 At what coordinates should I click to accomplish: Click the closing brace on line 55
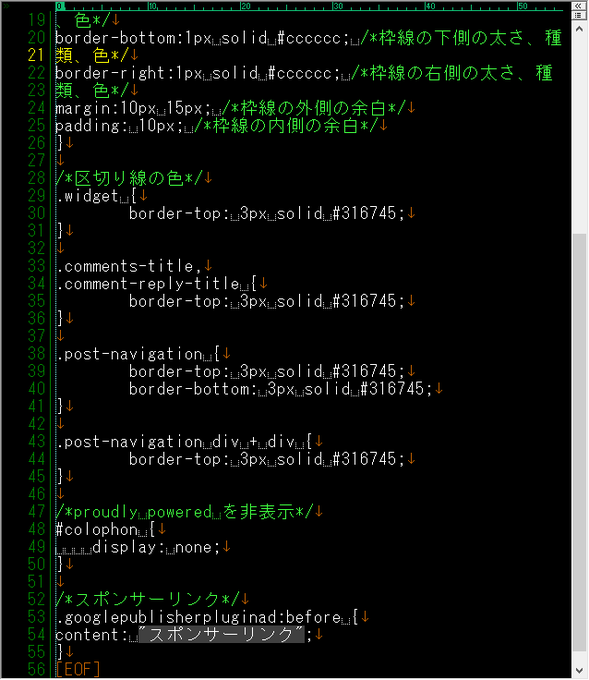click(x=60, y=652)
